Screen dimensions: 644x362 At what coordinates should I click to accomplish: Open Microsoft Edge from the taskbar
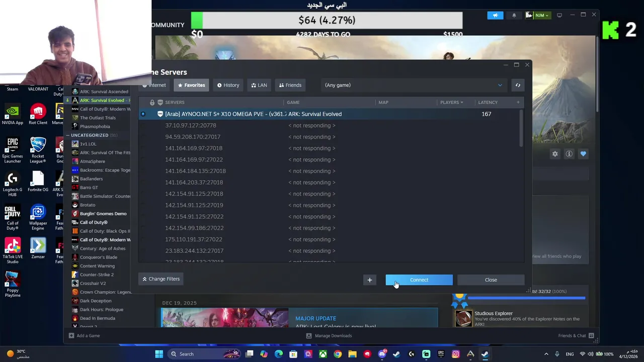coord(279,354)
